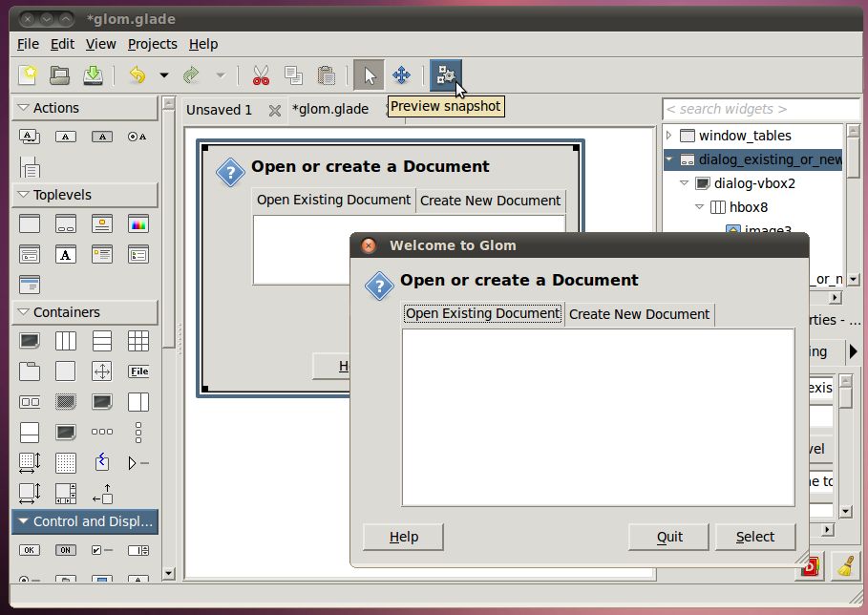Pick the Vertical Panes container icon
The image size is (868, 615).
(x=30, y=433)
